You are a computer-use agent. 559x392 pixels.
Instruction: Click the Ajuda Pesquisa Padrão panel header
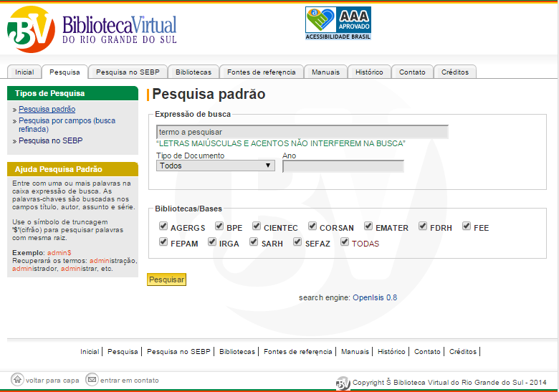pos(72,169)
